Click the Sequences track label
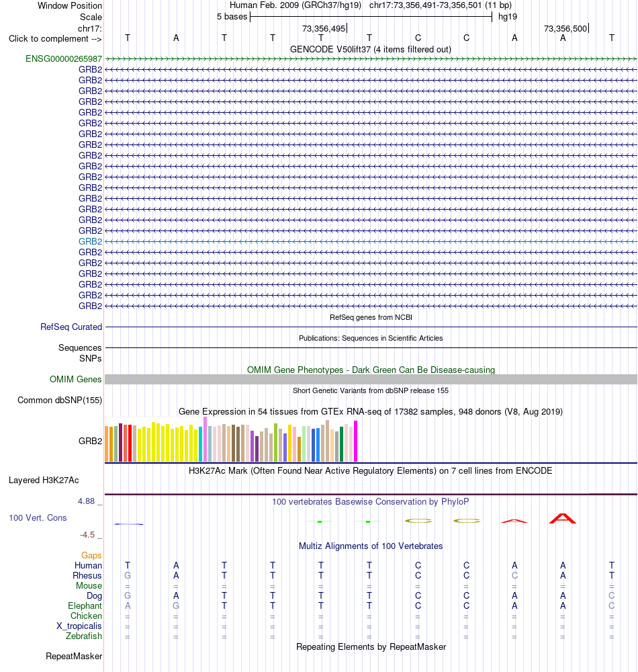 (x=80, y=347)
